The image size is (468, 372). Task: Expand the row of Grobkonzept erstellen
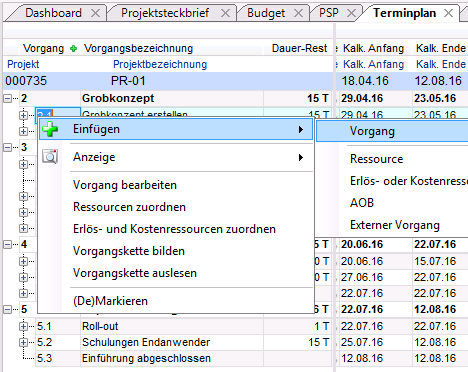23,115
